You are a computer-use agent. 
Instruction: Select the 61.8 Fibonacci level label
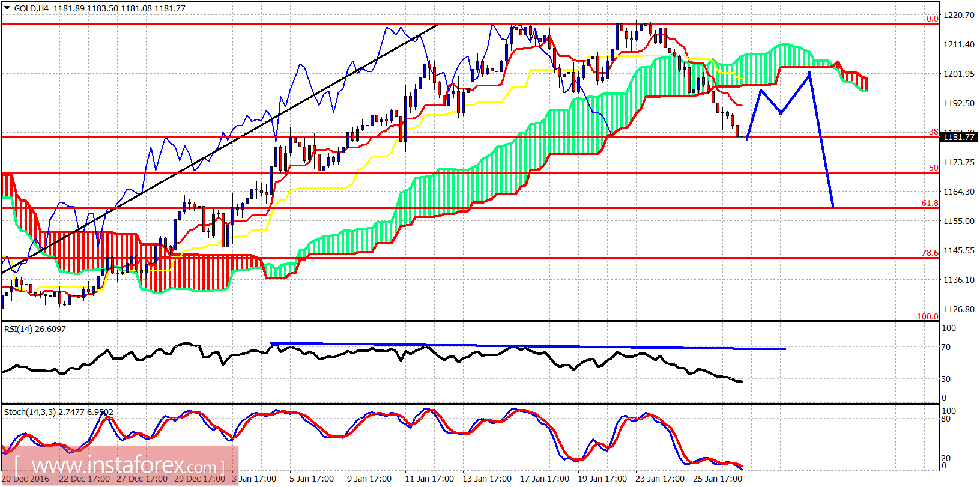pyautogui.click(x=930, y=203)
